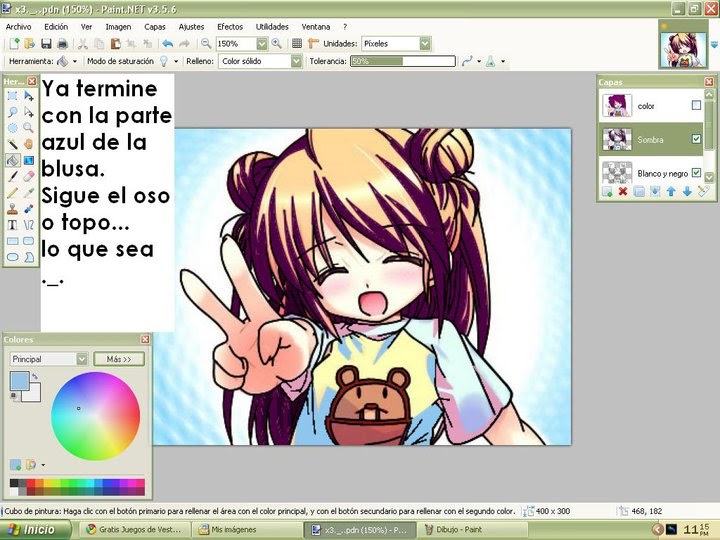Click the Windows Inicio start button

pyautogui.click(x=36, y=530)
